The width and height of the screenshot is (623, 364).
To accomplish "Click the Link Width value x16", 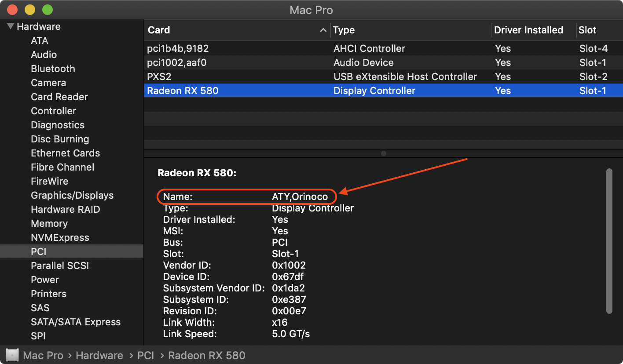I will (280, 323).
